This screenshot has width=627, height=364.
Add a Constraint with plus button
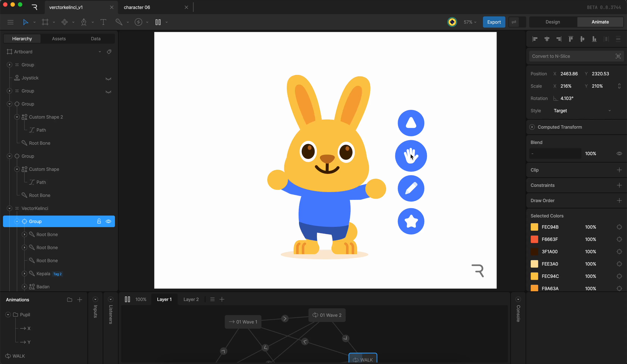click(x=619, y=185)
